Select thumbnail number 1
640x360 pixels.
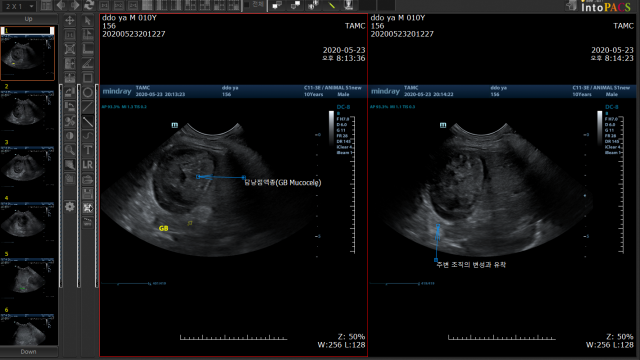tap(28, 53)
